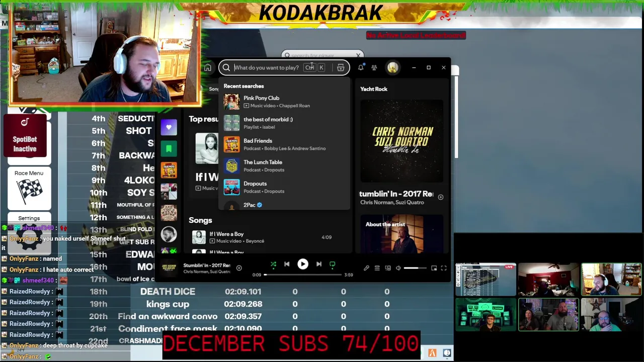Adjust the Spotify volume slider
This screenshot has height=362, width=644.
(x=415, y=268)
